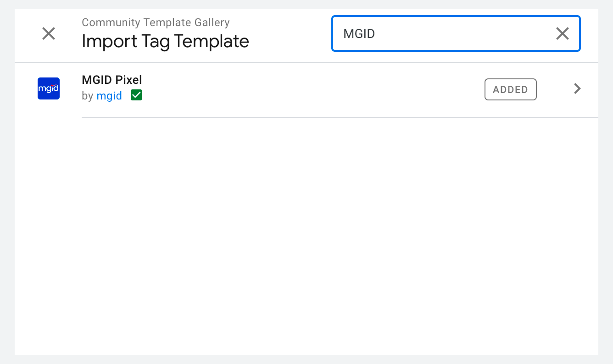Click the Community Template Gallery label
613x364 pixels.
156,22
